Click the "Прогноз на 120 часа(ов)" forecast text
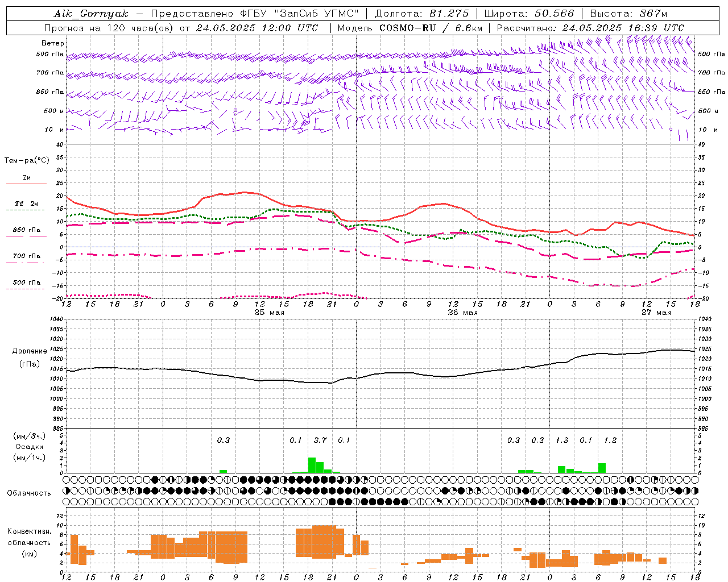Screen dimensions: 728x582 pyautogui.click(x=109, y=28)
